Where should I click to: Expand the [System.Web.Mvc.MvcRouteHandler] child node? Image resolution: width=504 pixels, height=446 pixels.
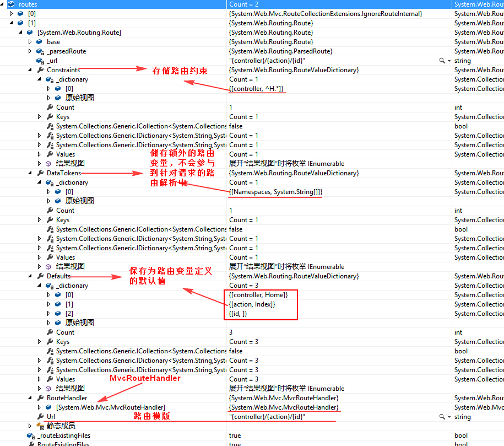pos(39,407)
